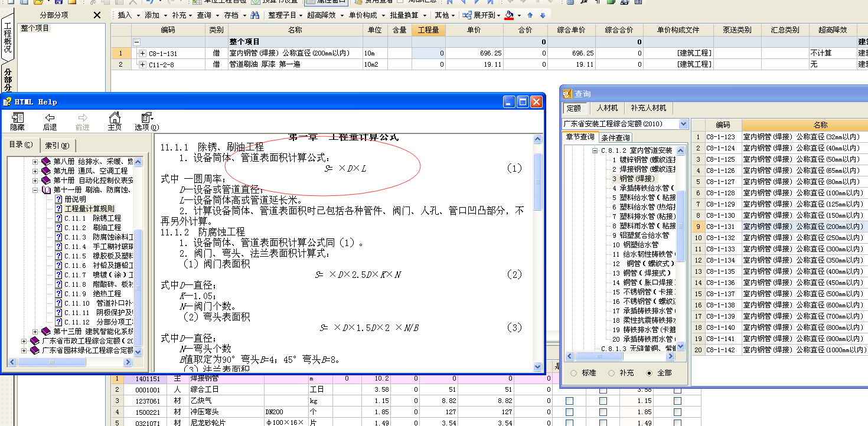Select 工程量计算规则 help topic
The image size is (868, 426).
[89, 209]
